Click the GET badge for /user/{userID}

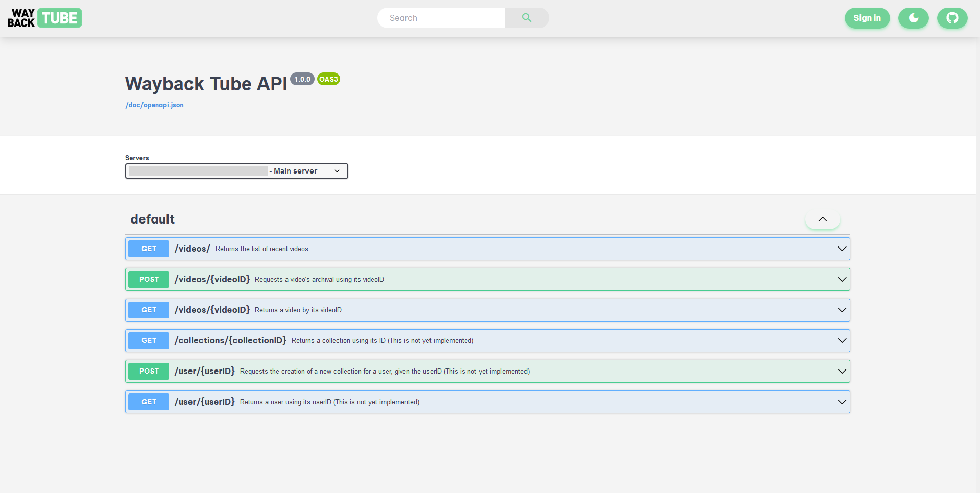tap(149, 402)
